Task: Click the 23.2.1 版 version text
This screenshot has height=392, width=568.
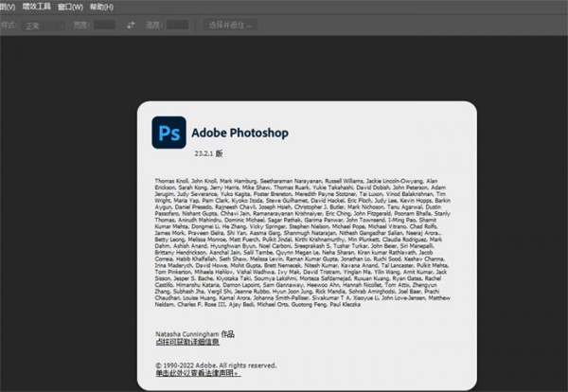Action: pyautogui.click(x=208, y=153)
